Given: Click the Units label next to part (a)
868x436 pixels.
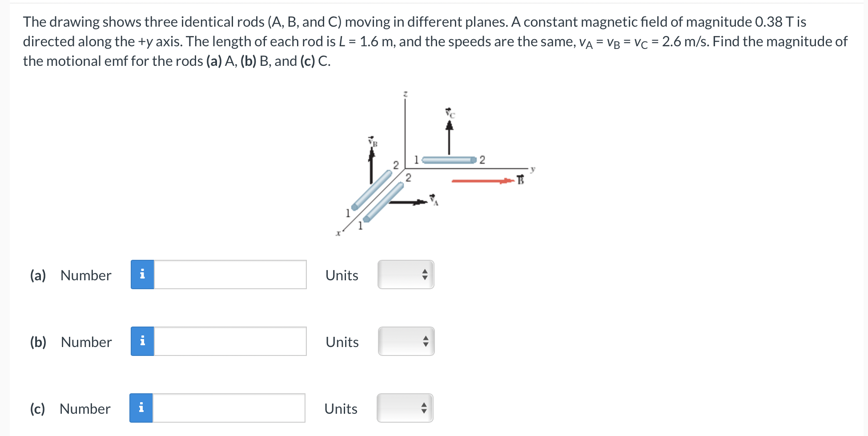Looking at the screenshot, I should click(x=341, y=275).
